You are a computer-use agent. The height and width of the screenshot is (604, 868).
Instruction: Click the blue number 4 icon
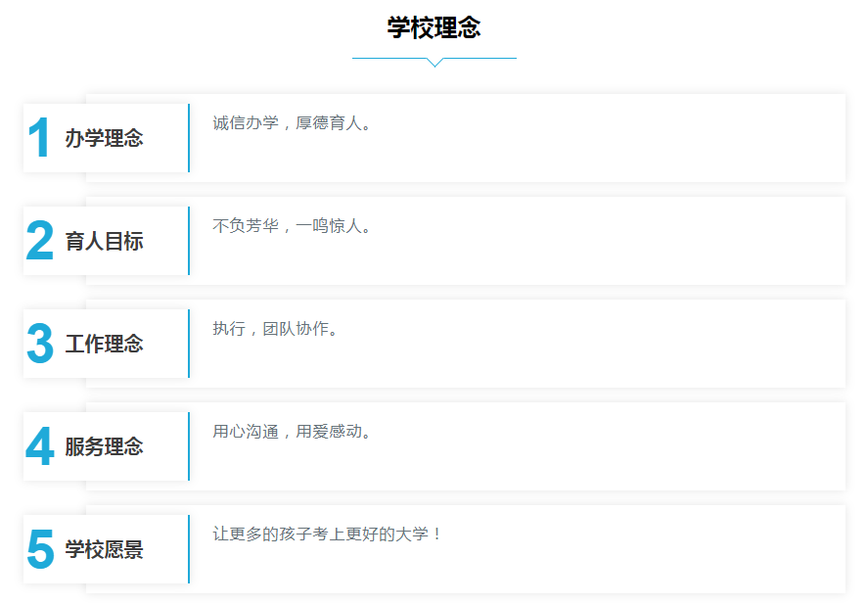click(x=40, y=446)
